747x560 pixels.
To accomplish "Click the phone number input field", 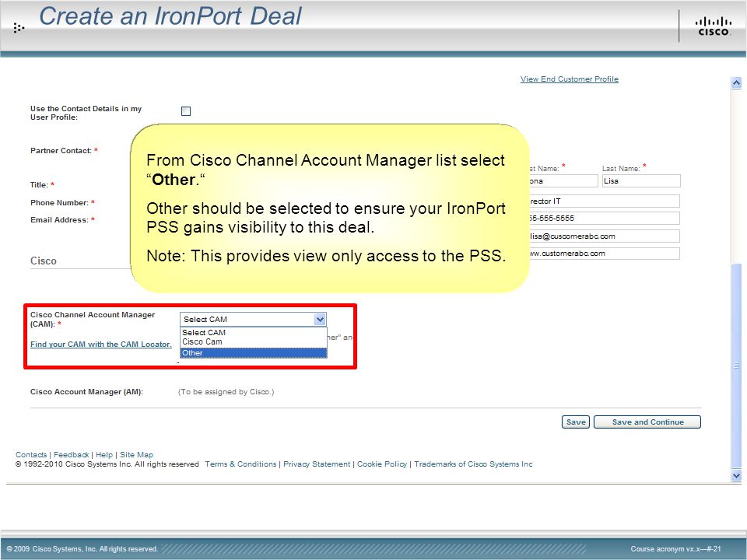I will [604, 219].
